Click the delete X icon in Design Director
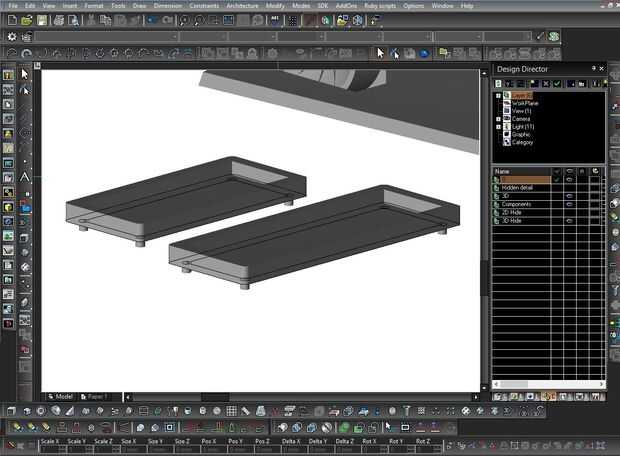The width and height of the screenshot is (620, 456). click(x=544, y=84)
